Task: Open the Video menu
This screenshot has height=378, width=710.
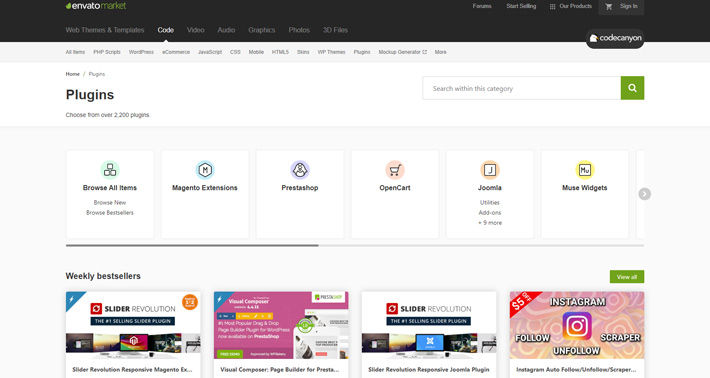Action: [x=196, y=30]
